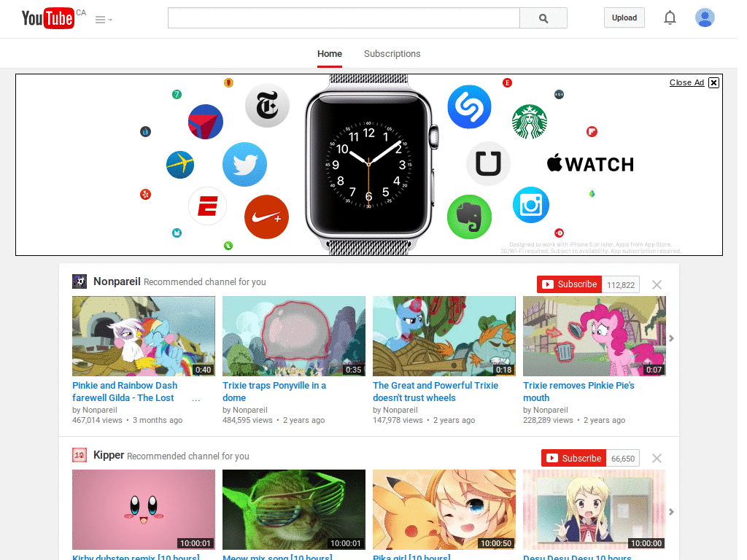Focus the search input field
Image resolution: width=747 pixels, height=560 pixels.
(x=344, y=18)
